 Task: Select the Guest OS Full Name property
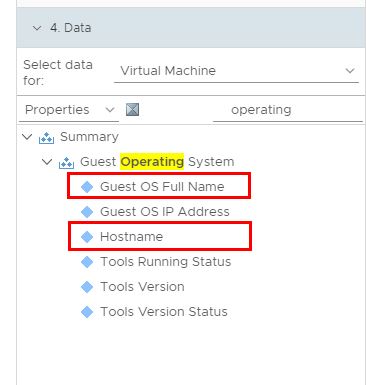coord(162,187)
